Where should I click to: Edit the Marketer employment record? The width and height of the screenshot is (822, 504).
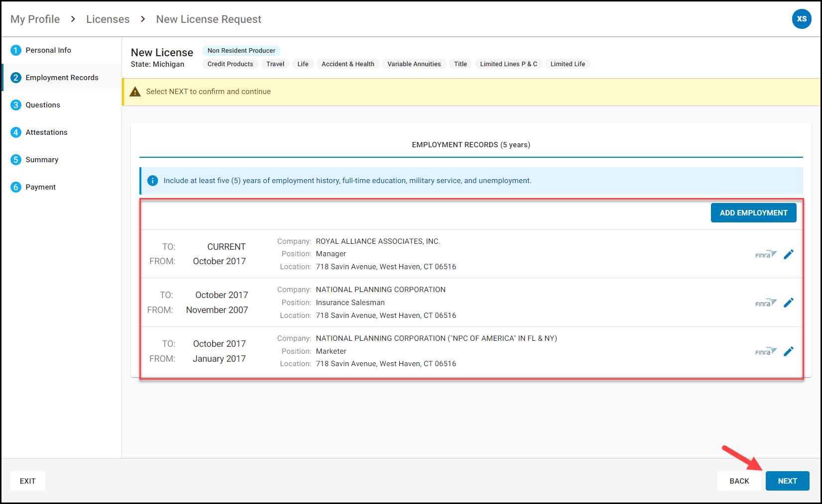[x=789, y=351]
